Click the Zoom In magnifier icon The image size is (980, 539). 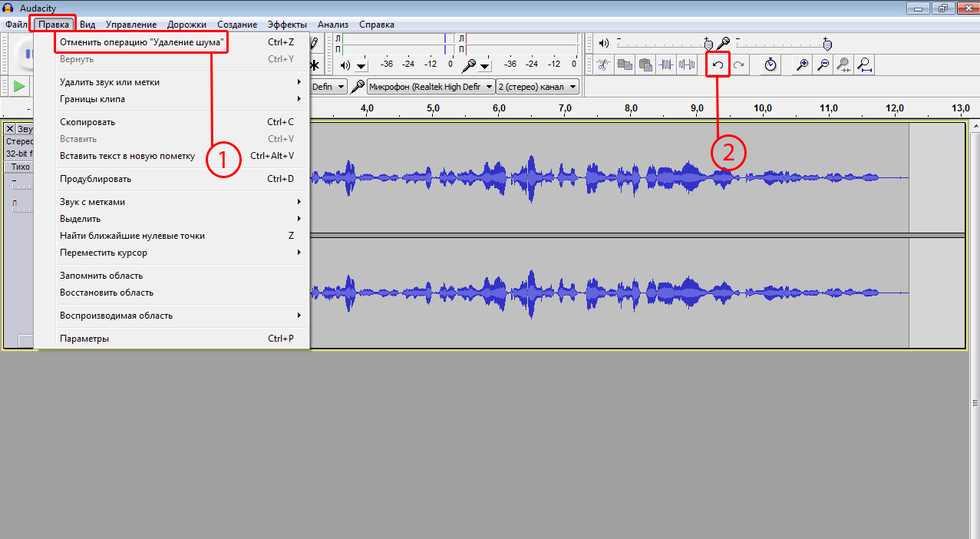coord(803,65)
